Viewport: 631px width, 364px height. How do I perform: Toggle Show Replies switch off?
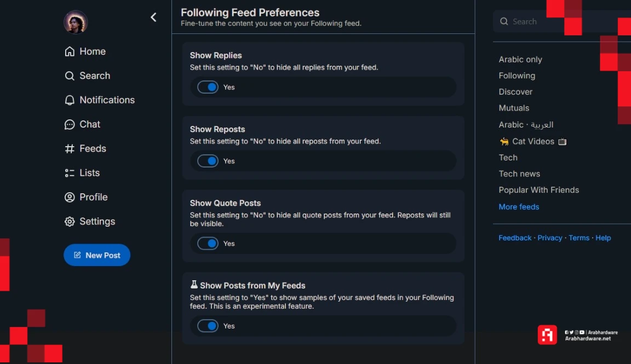(208, 87)
